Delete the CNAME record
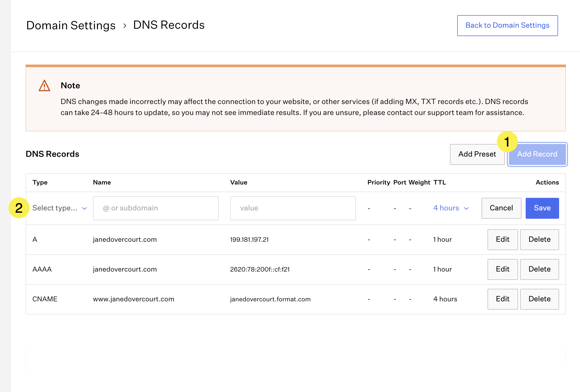 [x=539, y=299]
